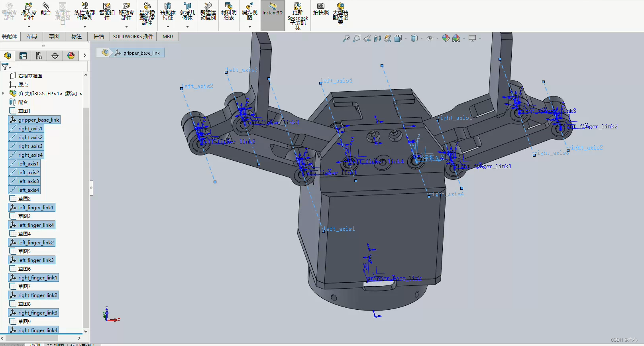Image resolution: width=644 pixels, height=346 pixels.
Task: Click Update Speedpak subassembly icon
Action: tap(298, 6)
